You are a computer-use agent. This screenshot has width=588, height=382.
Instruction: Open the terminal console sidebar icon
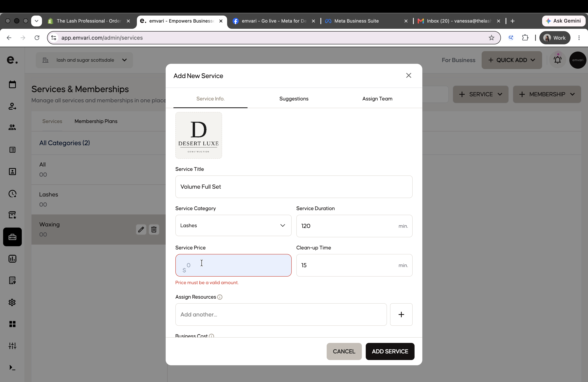pos(12,368)
